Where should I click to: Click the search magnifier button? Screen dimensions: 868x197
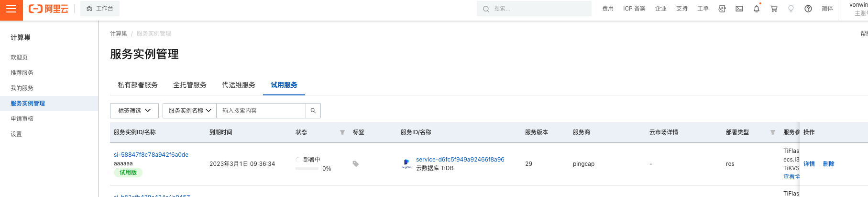click(x=313, y=111)
